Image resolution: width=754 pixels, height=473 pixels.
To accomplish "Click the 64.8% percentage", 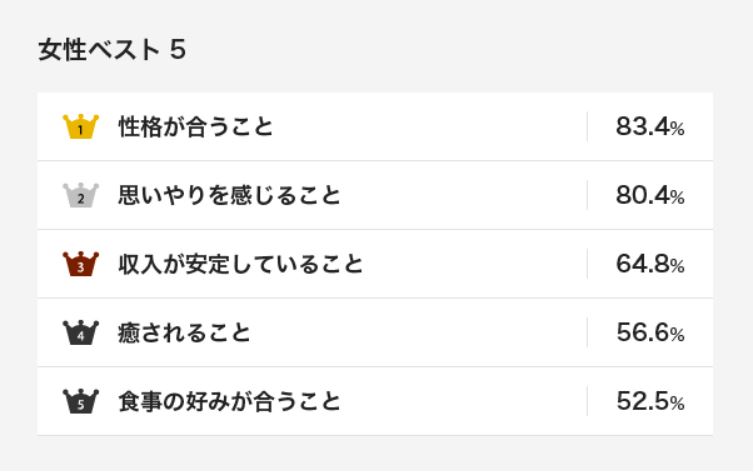I will tap(650, 265).
